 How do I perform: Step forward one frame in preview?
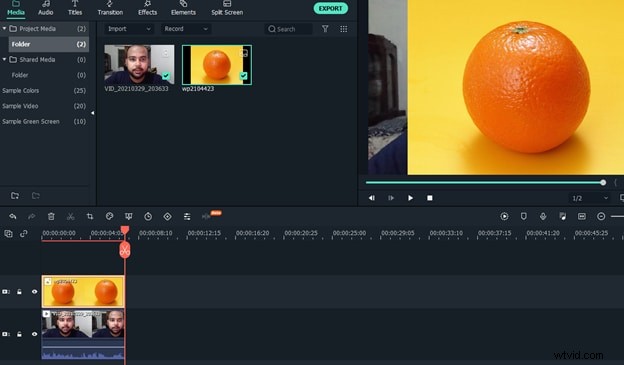pos(391,198)
